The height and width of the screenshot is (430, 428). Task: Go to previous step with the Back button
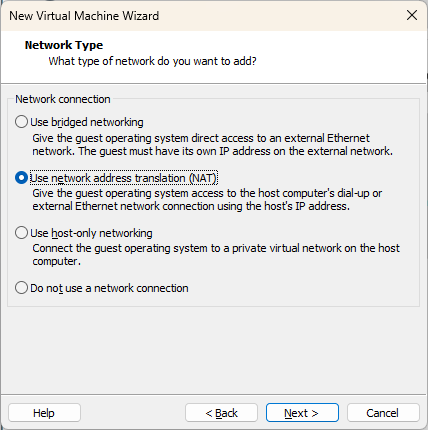click(x=221, y=413)
